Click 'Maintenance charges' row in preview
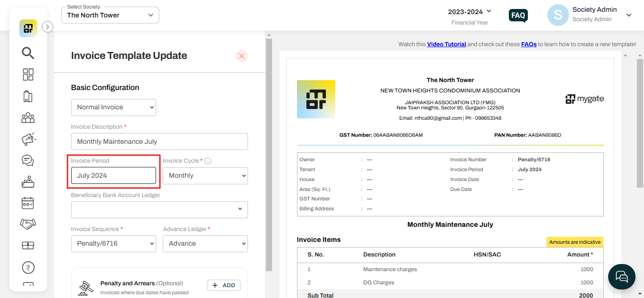The width and height of the screenshot is (644, 298). (450, 269)
